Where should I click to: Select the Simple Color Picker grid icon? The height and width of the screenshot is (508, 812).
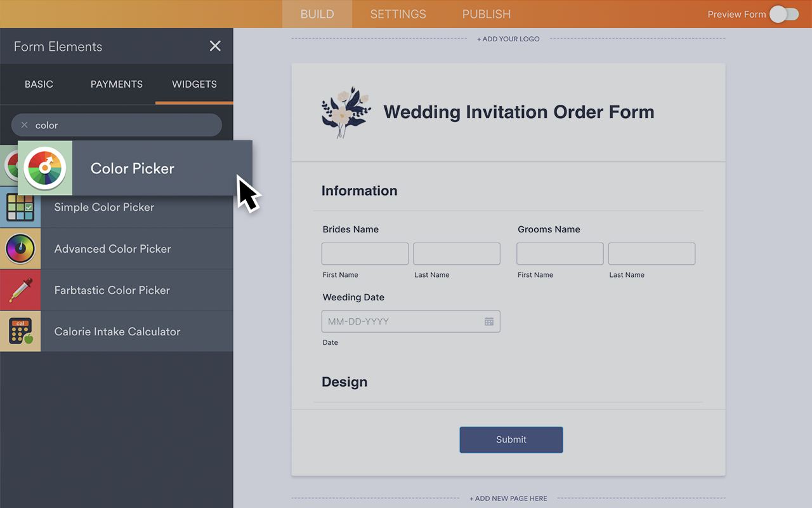coord(20,207)
